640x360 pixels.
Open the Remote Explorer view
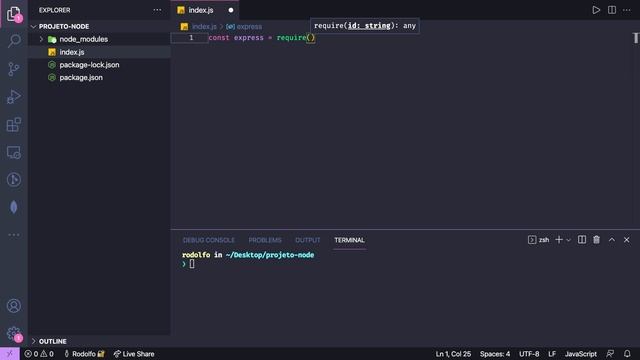(x=14, y=152)
